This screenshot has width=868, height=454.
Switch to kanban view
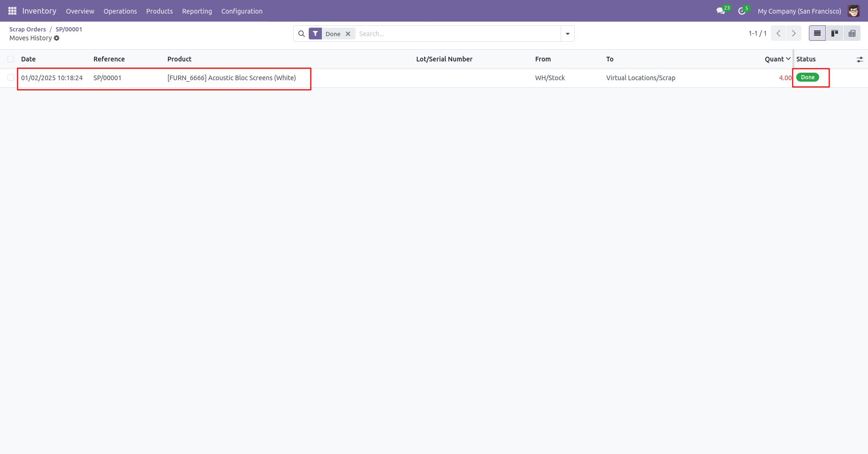coord(835,33)
